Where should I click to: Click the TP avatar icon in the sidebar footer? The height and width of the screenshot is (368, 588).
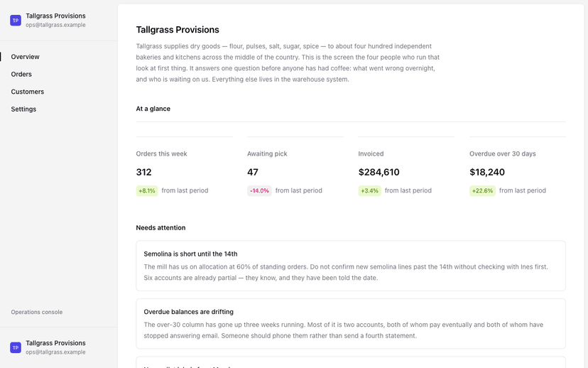(16, 347)
